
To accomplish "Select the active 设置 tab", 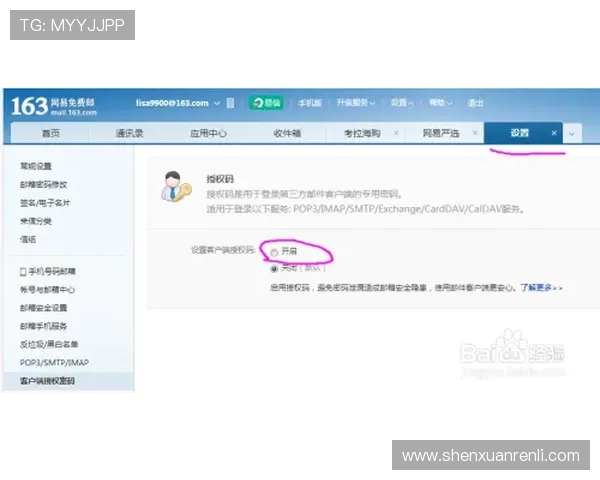I will pyautogui.click(x=520, y=133).
